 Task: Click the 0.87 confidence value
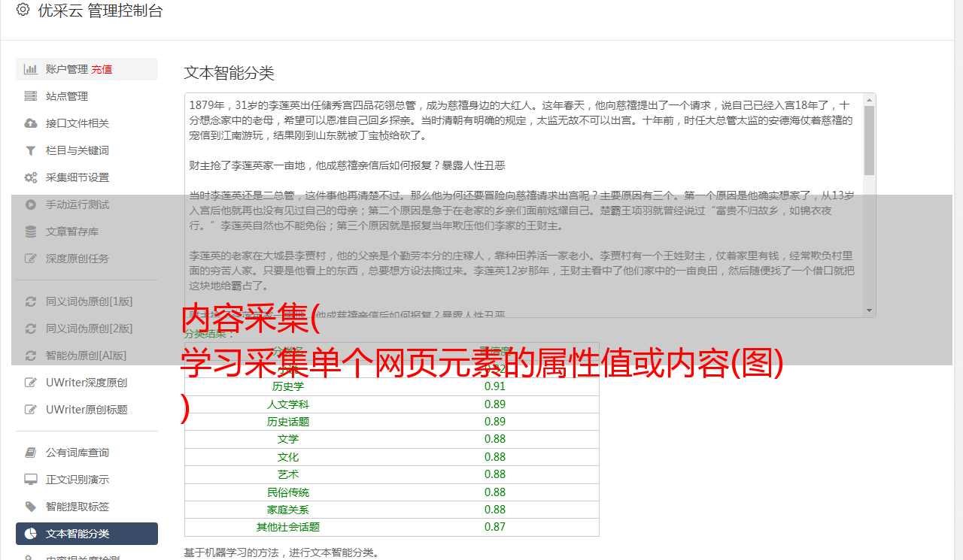[x=495, y=527]
